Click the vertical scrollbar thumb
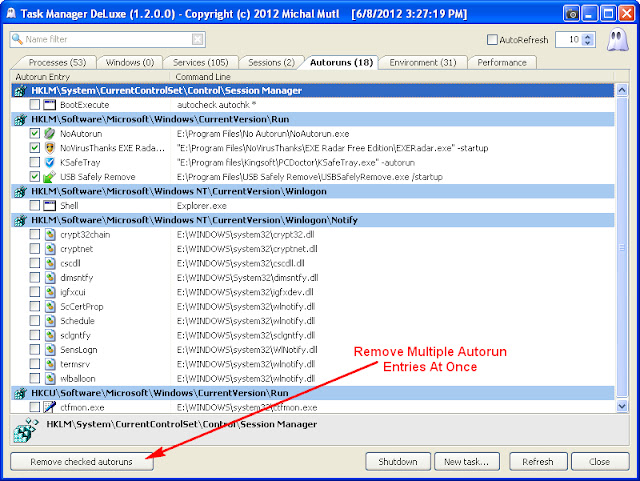Image resolution: width=640 pixels, height=481 pixels. tap(622, 247)
